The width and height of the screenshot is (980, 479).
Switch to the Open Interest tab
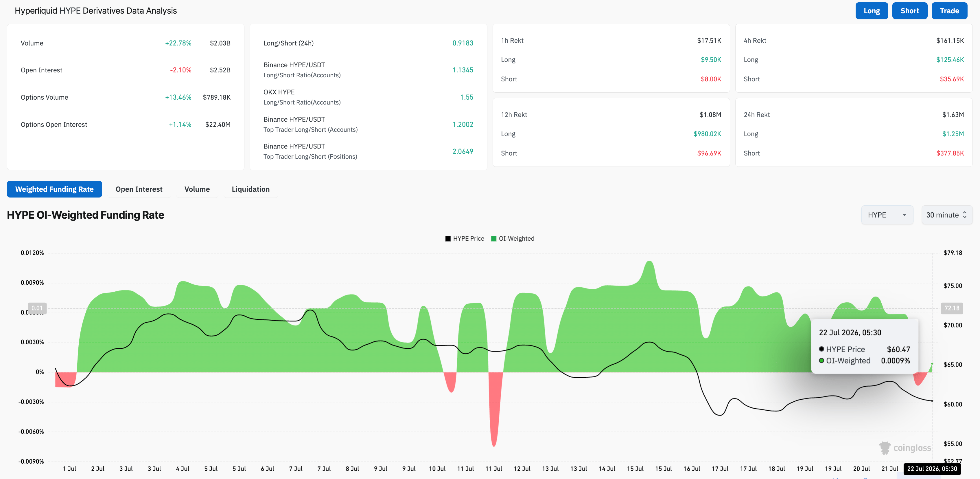pyautogui.click(x=139, y=189)
